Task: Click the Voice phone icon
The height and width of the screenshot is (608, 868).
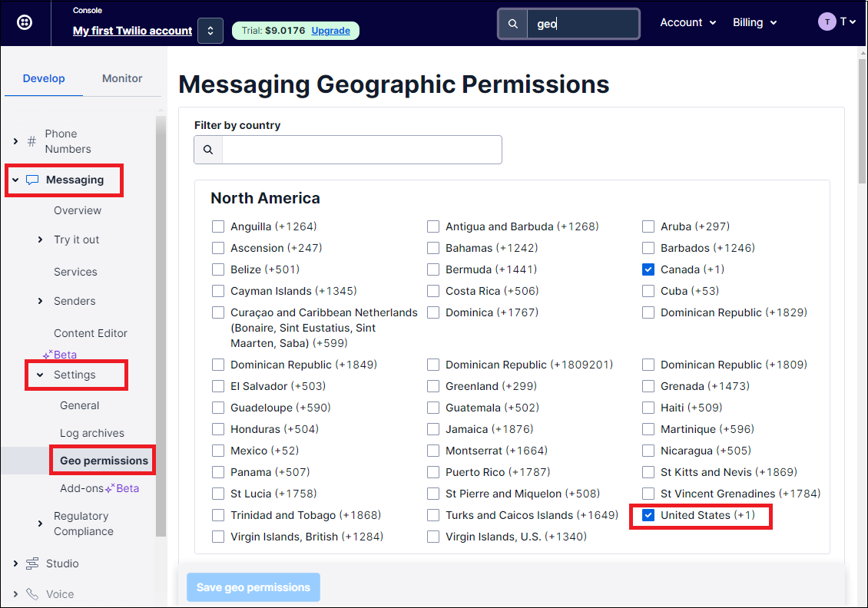Action: click(x=33, y=594)
